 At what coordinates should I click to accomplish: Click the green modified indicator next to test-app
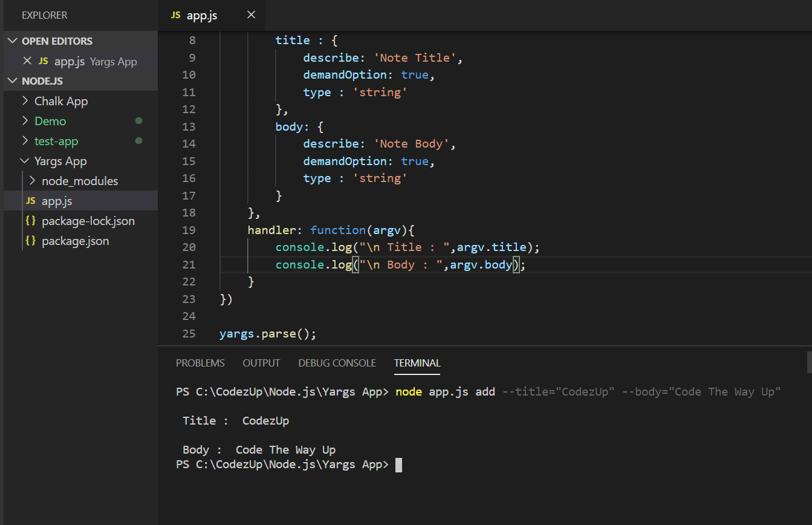pos(138,141)
